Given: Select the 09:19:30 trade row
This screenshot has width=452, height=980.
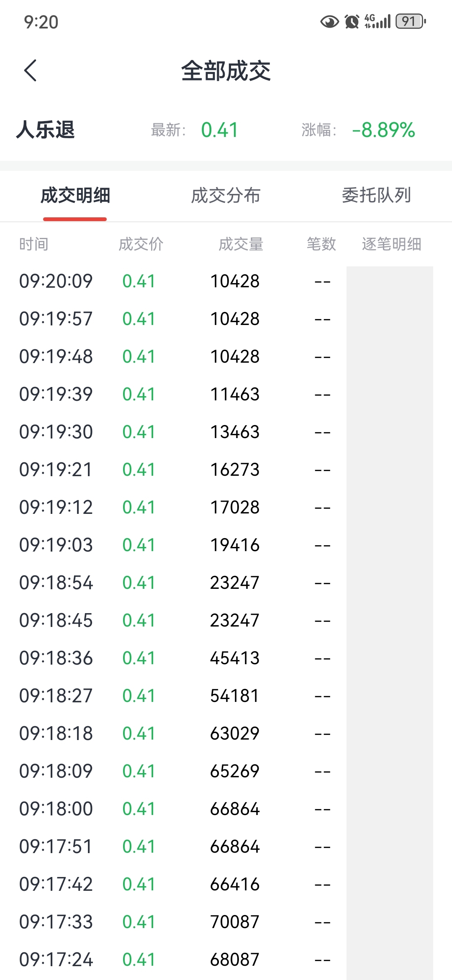Looking at the screenshot, I should click(226, 432).
